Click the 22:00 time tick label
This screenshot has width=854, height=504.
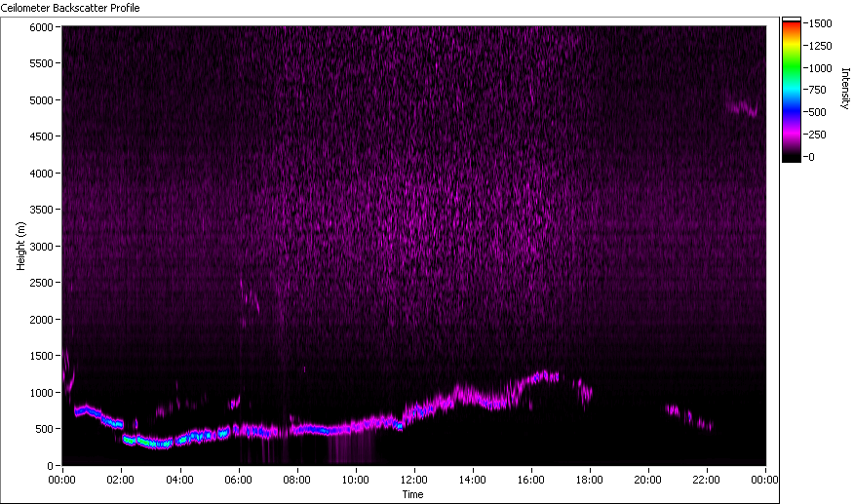(x=707, y=480)
